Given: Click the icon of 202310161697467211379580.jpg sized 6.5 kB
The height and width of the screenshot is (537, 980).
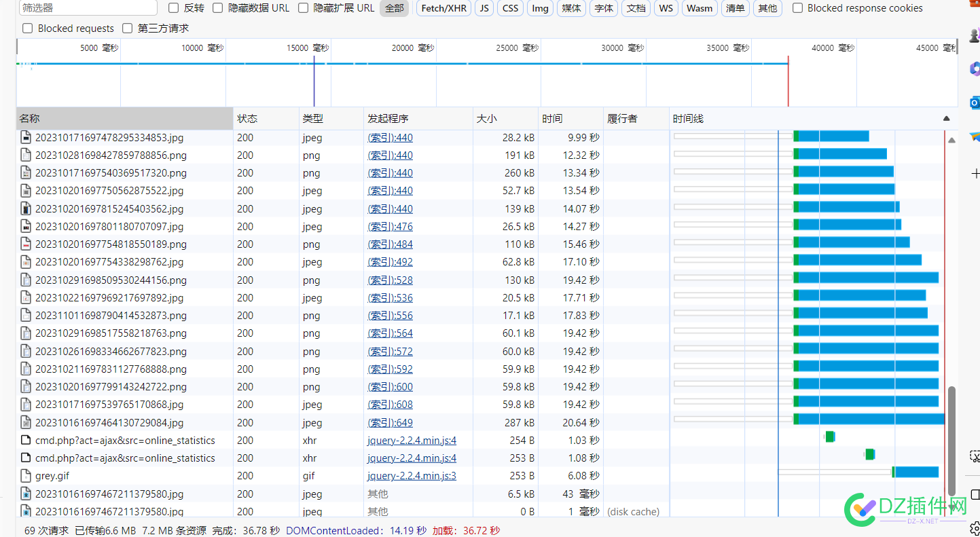Looking at the screenshot, I should click(26, 494).
